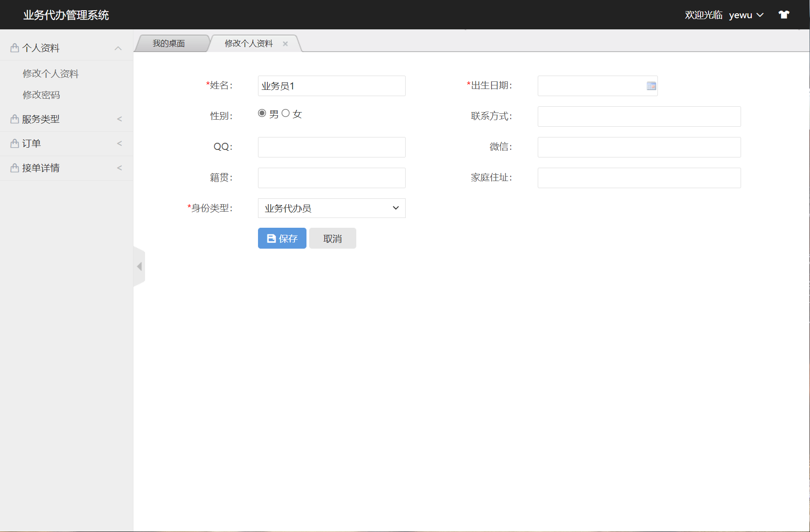Click the 取消 cancel button
Image resolution: width=810 pixels, height=532 pixels.
[332, 238]
